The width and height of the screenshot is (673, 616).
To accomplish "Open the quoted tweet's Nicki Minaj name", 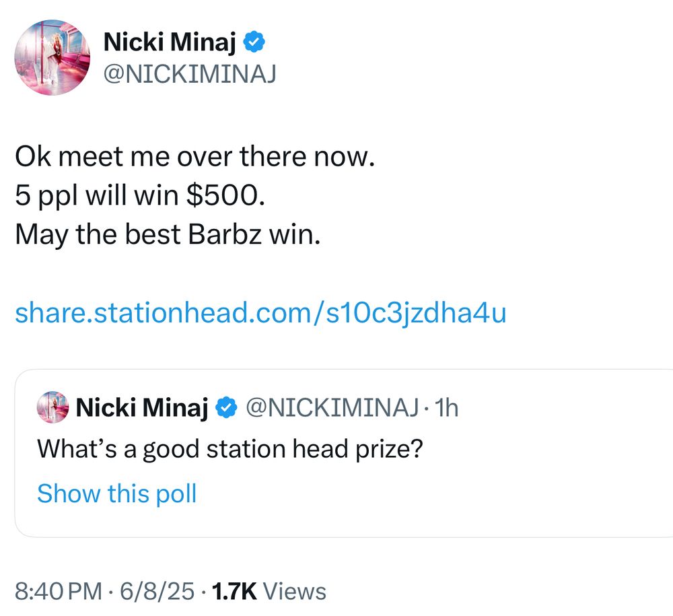I will point(141,407).
